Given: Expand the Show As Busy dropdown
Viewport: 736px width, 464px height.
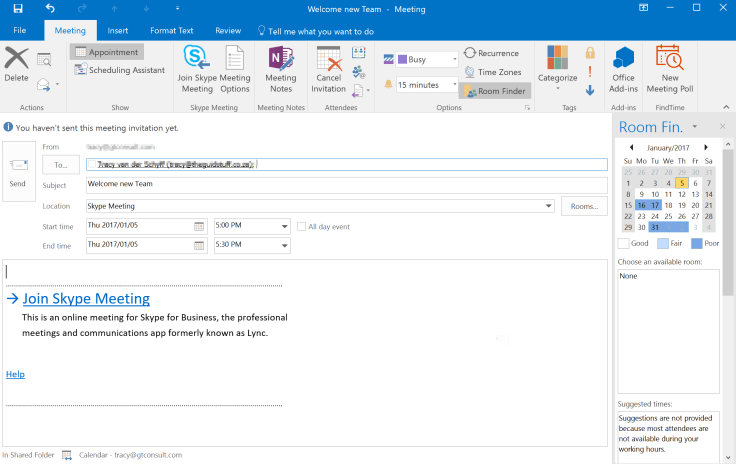Looking at the screenshot, I should pyautogui.click(x=454, y=59).
